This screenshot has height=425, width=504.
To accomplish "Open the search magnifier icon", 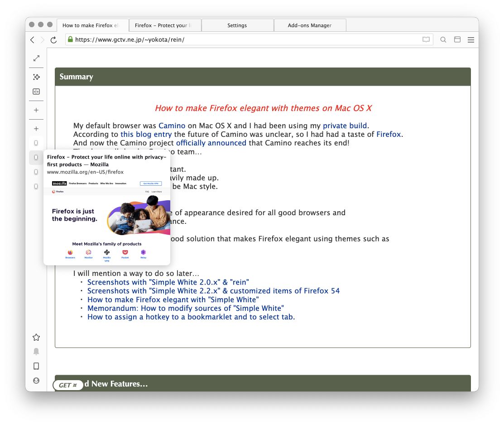I will [x=443, y=40].
